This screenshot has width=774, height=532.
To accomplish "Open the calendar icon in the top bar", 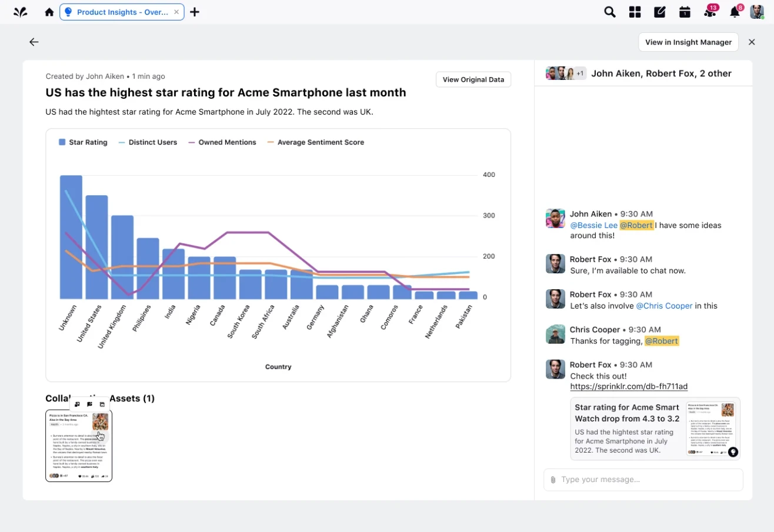I will point(685,12).
